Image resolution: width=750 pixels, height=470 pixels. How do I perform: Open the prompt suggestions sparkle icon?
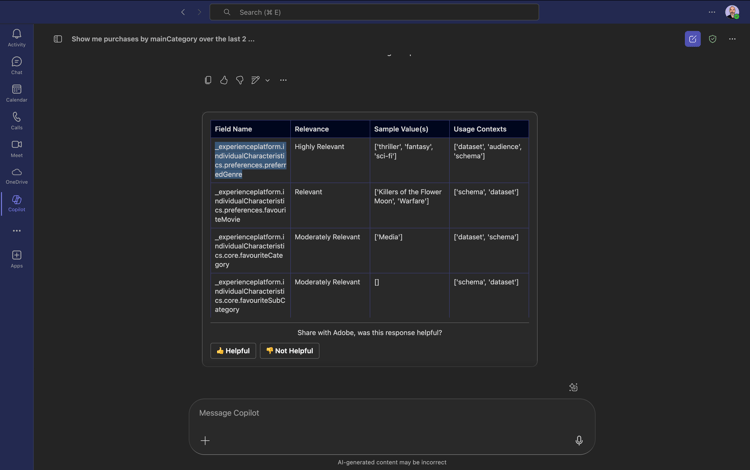coord(574,387)
